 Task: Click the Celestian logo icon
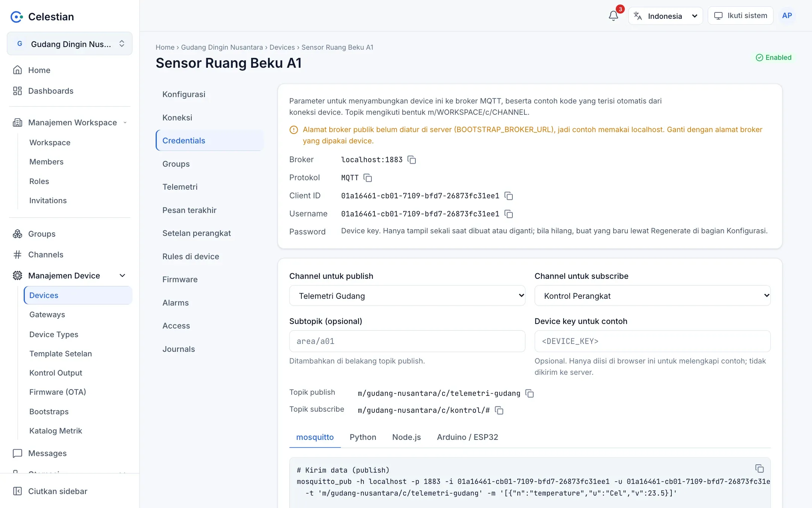tap(17, 17)
